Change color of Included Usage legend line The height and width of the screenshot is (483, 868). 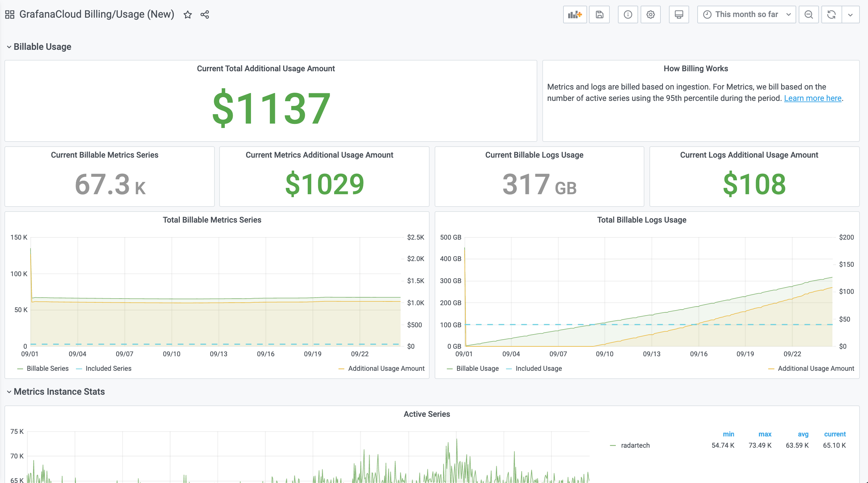(x=509, y=369)
